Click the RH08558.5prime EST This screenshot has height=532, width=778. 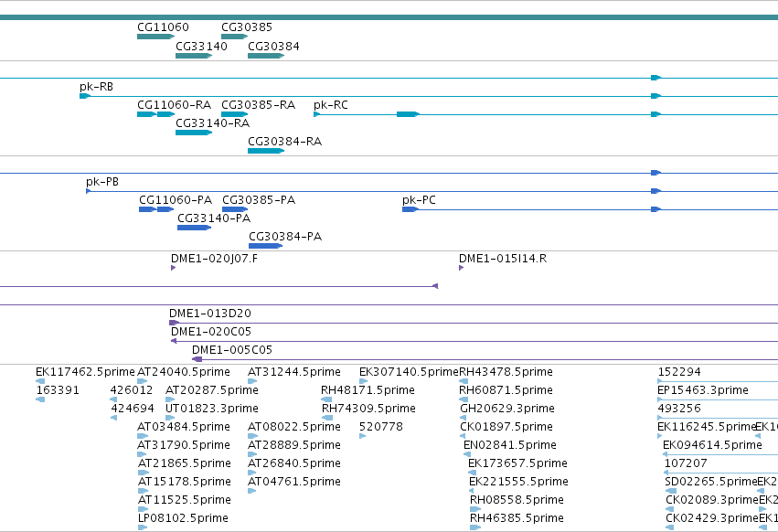tap(475, 510)
